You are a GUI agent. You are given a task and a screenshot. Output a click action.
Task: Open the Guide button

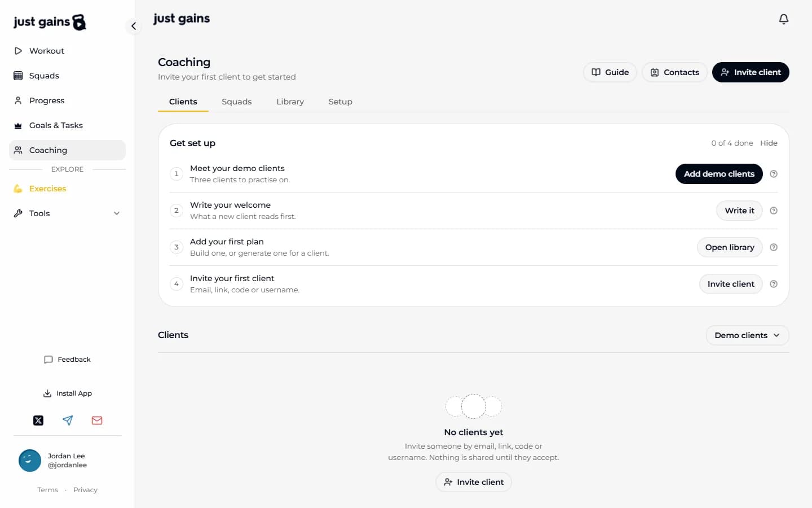coord(610,72)
